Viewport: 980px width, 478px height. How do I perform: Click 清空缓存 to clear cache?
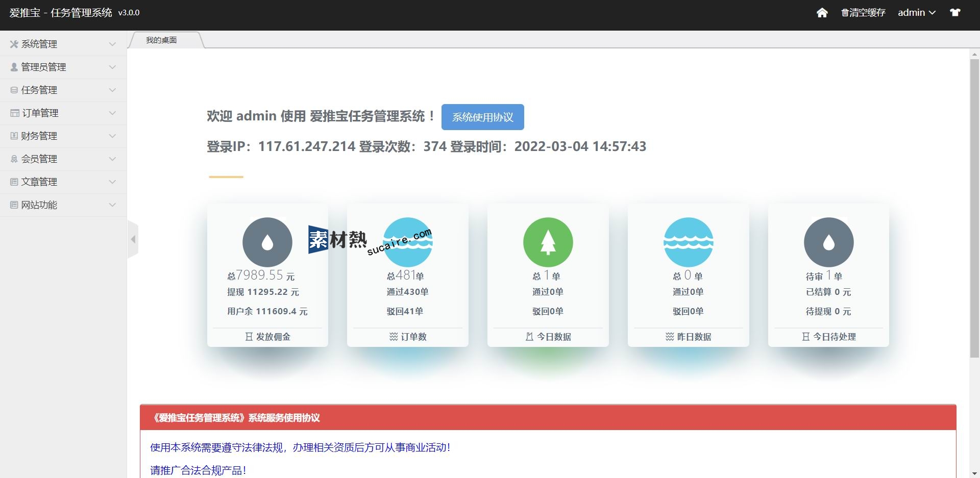coord(863,13)
